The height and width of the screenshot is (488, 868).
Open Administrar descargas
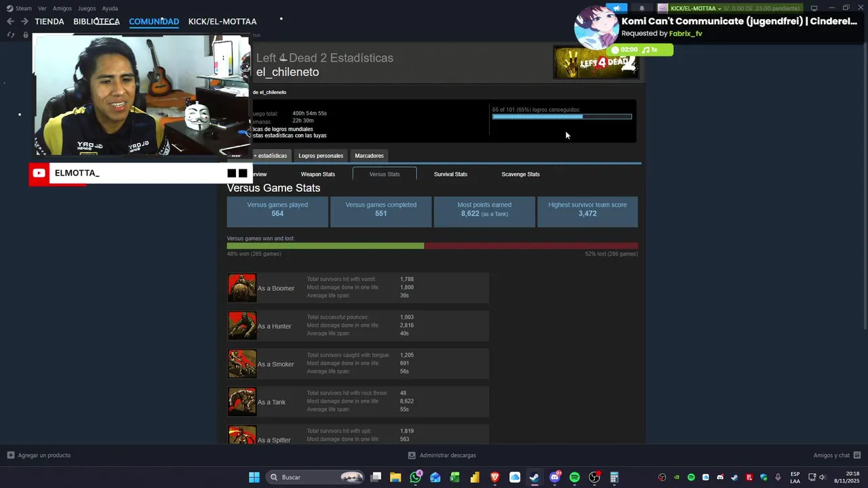coord(442,455)
